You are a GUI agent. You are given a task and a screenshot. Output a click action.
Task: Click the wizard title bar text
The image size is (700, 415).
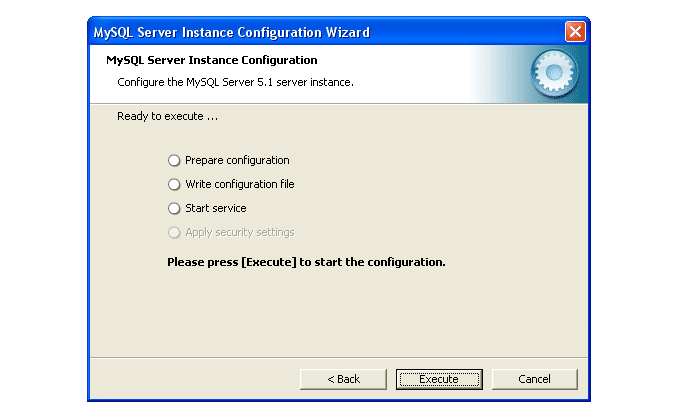231,32
